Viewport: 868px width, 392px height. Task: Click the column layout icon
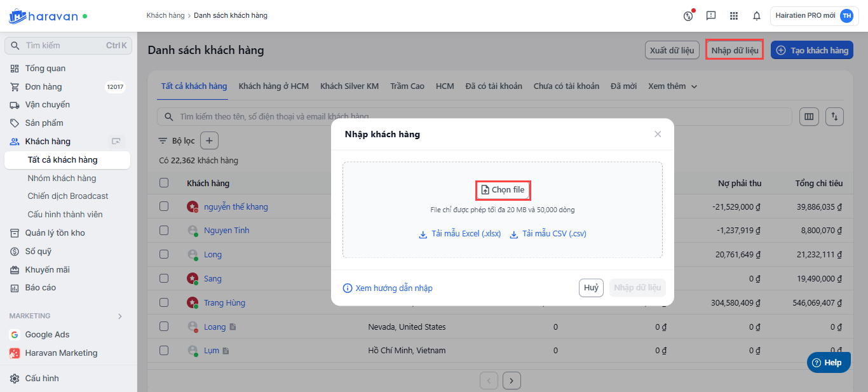tap(809, 117)
